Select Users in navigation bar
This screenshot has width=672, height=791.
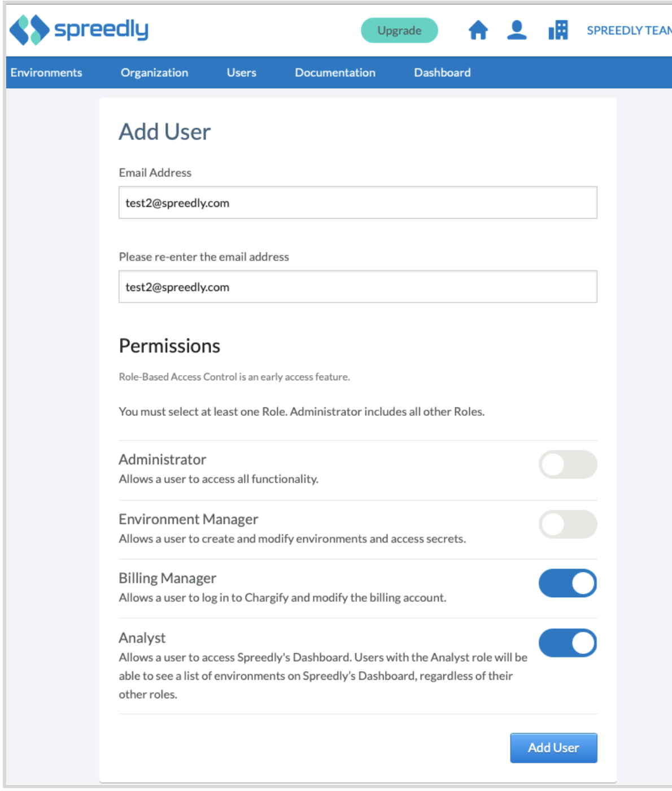241,72
